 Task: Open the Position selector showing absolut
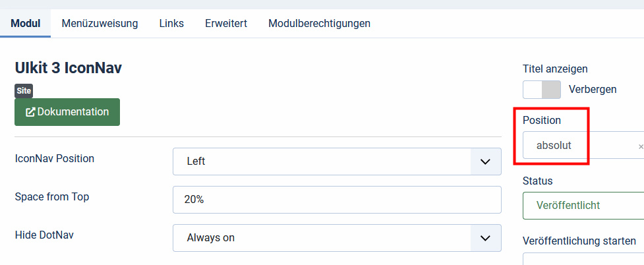[x=583, y=145]
